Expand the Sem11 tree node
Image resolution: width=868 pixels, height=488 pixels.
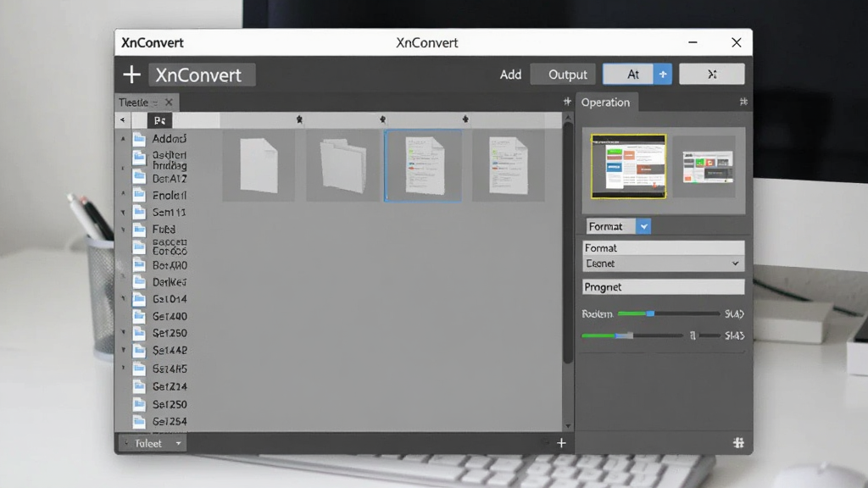pos(123,213)
